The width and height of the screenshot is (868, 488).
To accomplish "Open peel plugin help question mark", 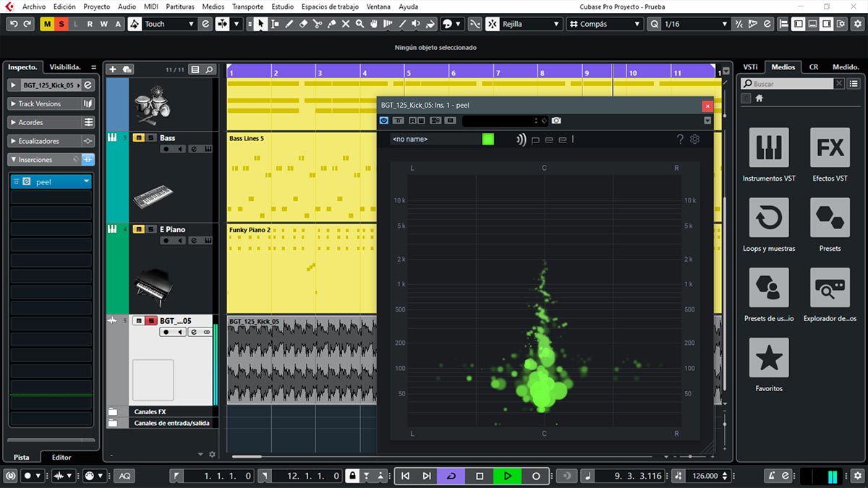I will [680, 139].
